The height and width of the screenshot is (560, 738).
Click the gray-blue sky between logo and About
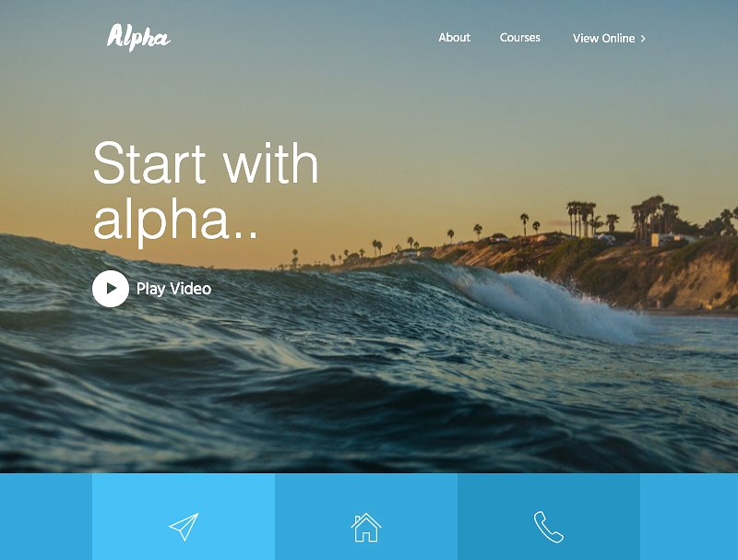(304, 38)
